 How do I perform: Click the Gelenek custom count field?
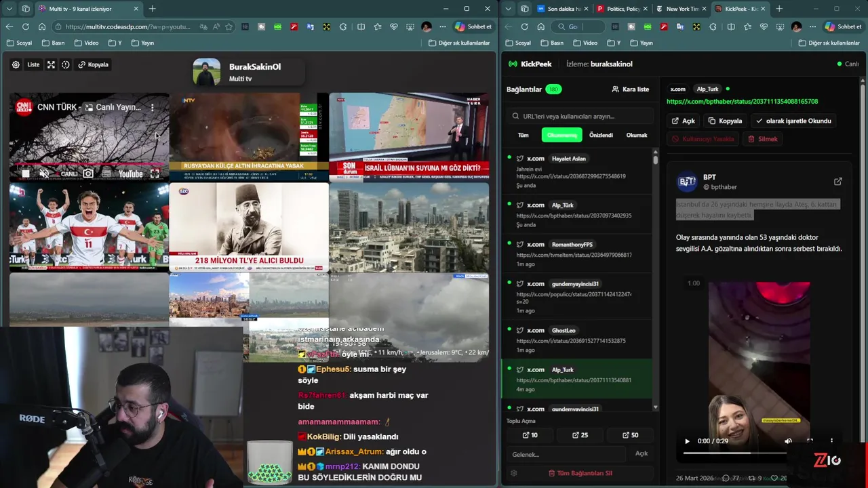pos(566,454)
